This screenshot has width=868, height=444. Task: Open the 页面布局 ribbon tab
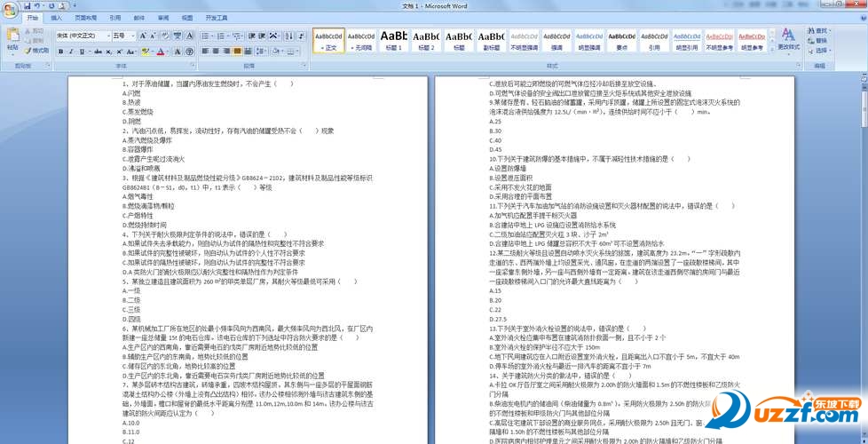pyautogui.click(x=86, y=18)
